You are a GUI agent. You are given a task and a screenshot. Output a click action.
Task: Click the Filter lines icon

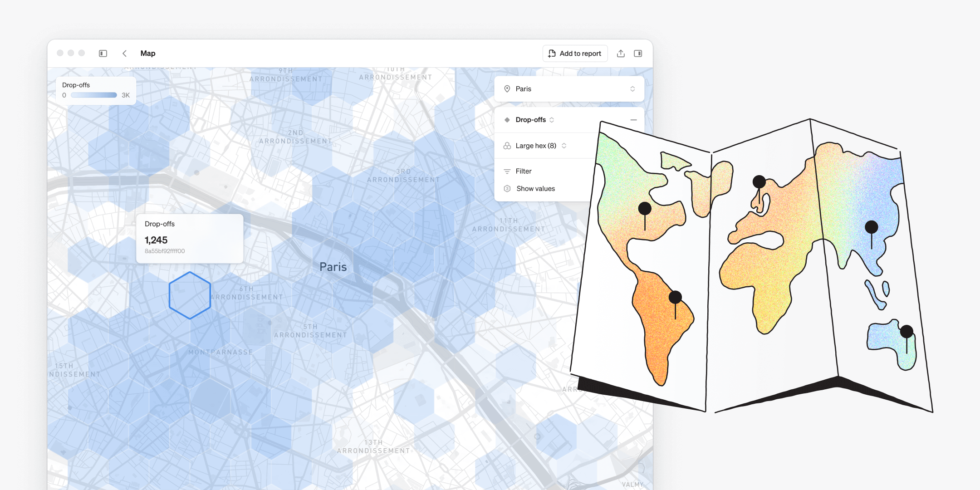coord(507,171)
